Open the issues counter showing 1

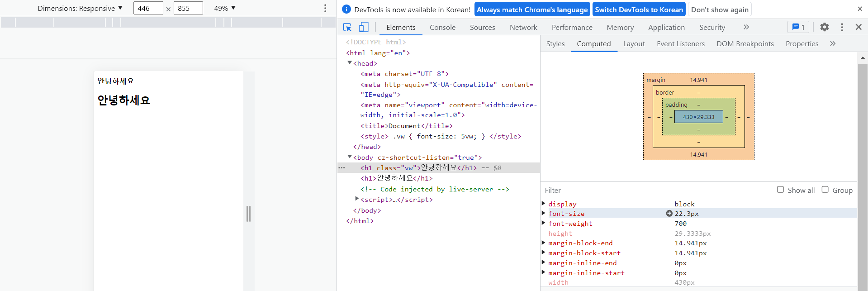coord(798,27)
